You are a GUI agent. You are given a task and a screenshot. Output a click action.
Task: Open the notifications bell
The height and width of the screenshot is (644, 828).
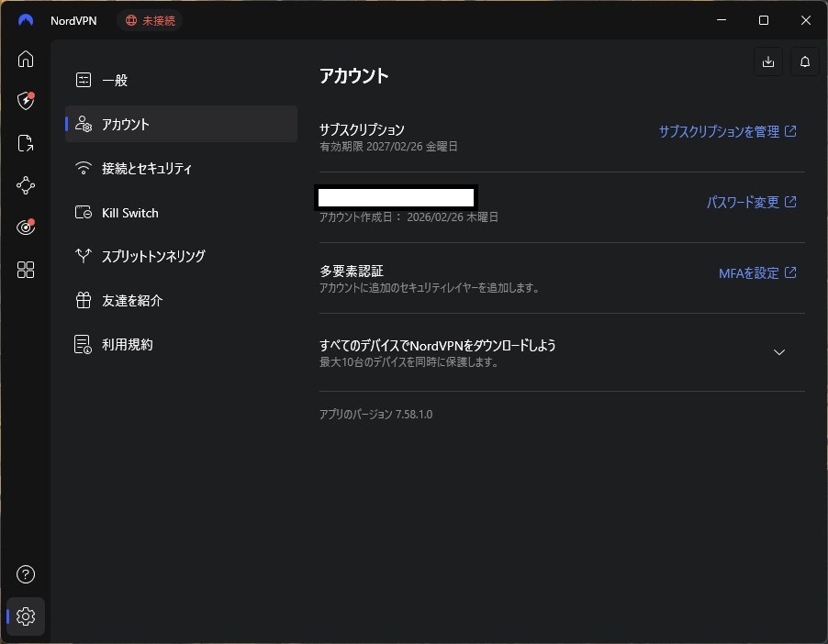pyautogui.click(x=805, y=61)
